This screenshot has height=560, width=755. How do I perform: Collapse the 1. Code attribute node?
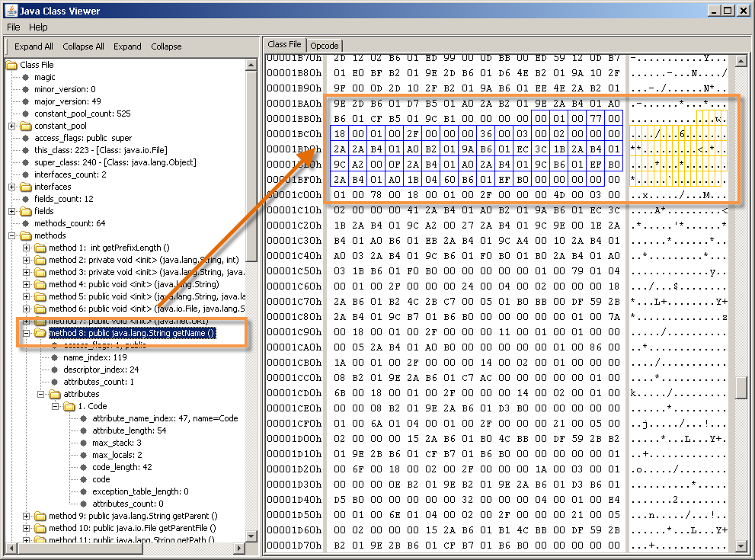click(56, 406)
